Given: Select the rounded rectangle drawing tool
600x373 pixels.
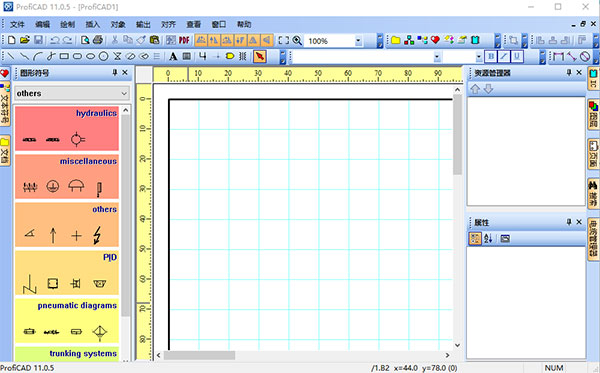Looking at the screenshot, I should [x=77, y=57].
